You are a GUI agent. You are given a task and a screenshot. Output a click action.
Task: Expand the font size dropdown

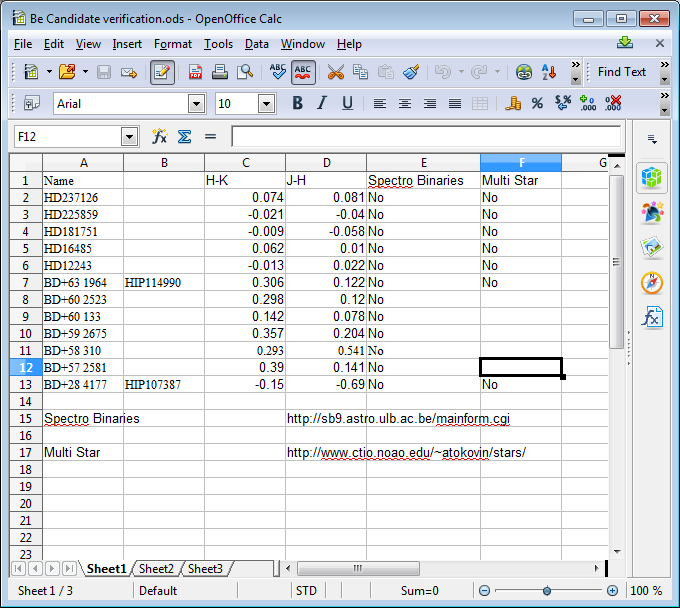[266, 104]
